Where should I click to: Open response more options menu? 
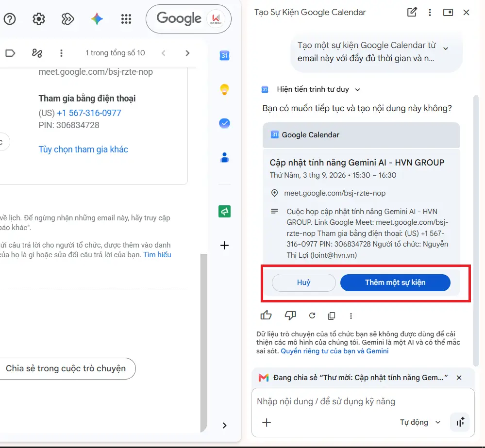pos(351,315)
